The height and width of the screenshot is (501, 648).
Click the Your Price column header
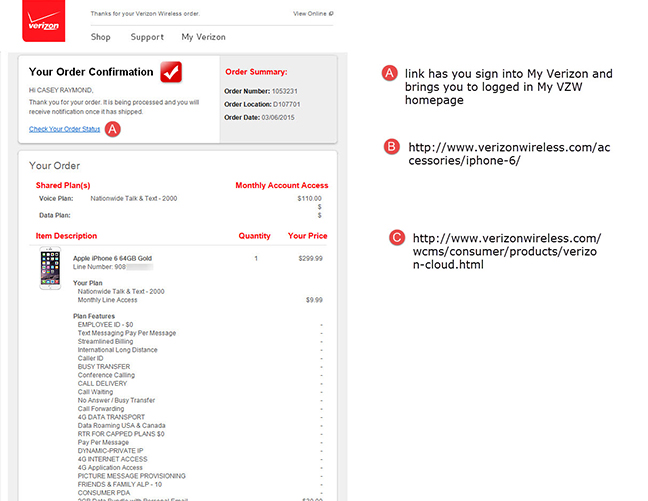click(x=307, y=236)
